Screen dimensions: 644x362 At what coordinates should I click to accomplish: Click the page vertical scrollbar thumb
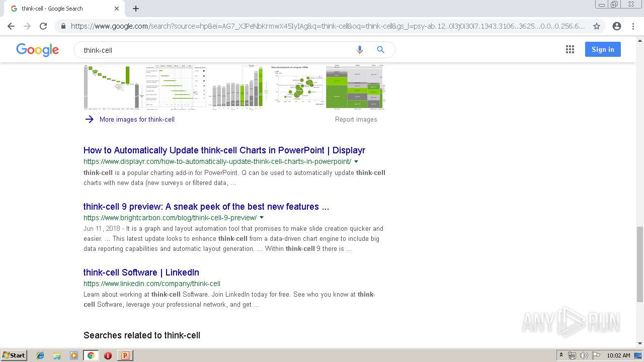click(x=640, y=264)
